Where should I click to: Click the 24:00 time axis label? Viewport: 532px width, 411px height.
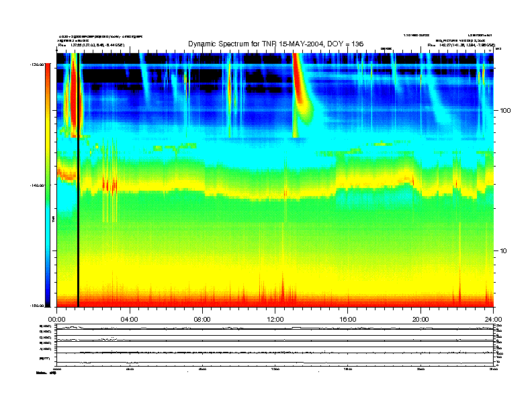pos(493,320)
